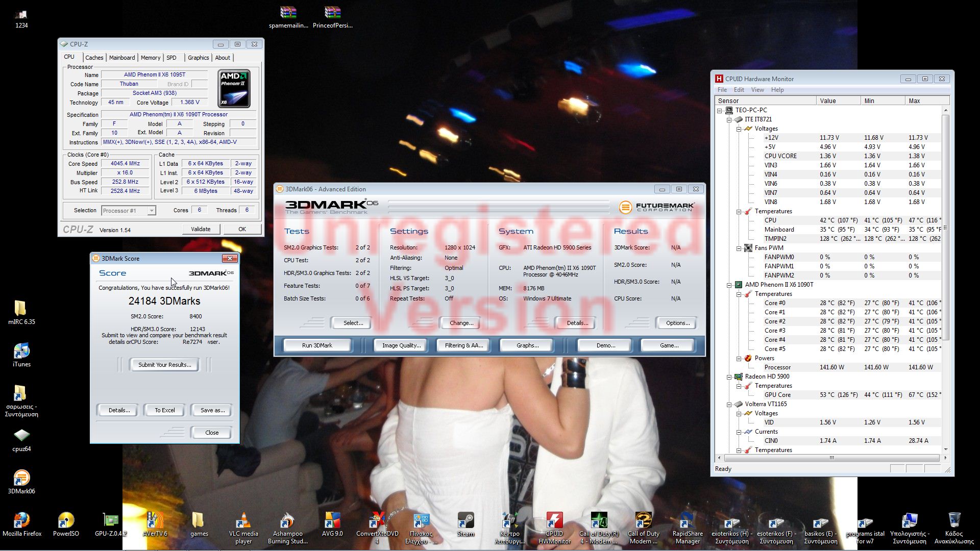Open PowerISO desktop shortcut
Viewport: 980px width, 551px height.
coord(66,524)
